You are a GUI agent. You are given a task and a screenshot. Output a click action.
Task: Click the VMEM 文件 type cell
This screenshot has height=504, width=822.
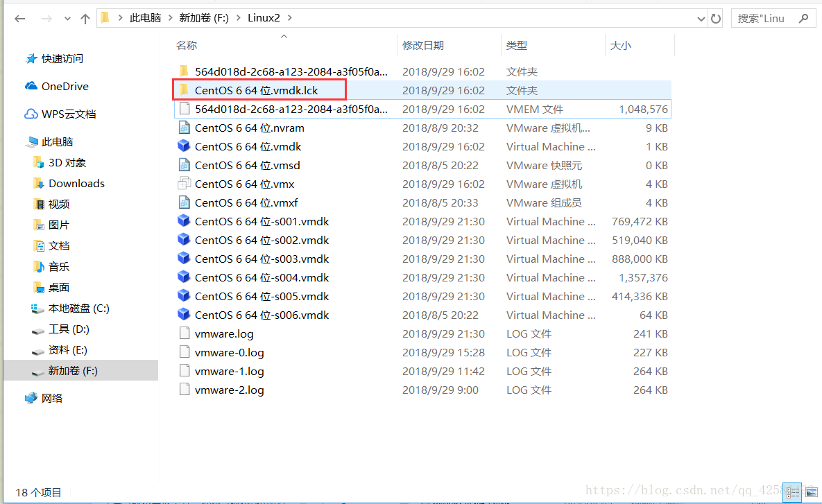535,110
